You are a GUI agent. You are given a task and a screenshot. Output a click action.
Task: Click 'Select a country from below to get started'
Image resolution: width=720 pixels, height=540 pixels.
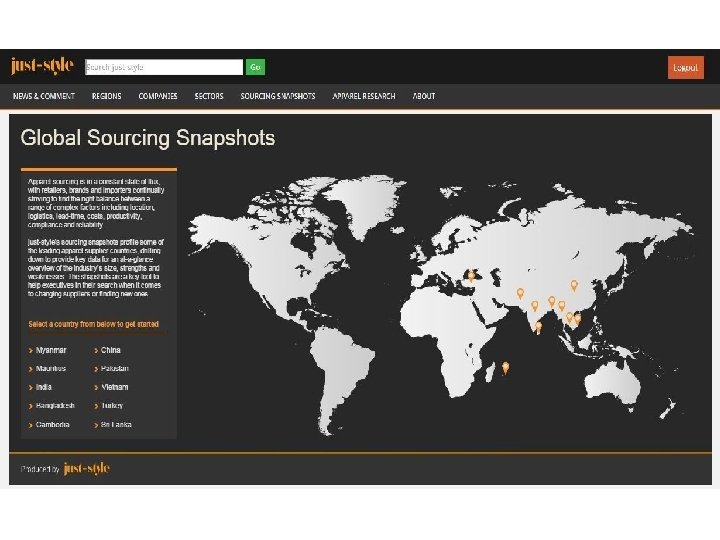[93, 324]
